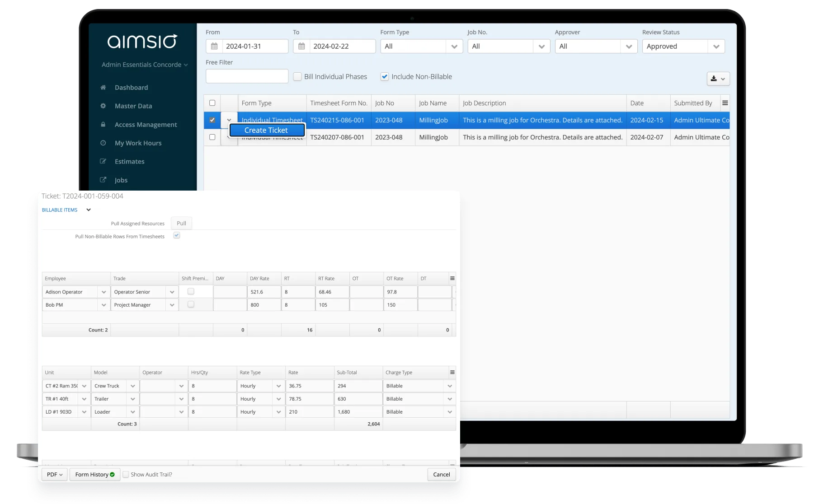Click the column menu icon in the Employee header
Image resolution: width=819 pixels, height=504 pixels.
[x=452, y=278]
